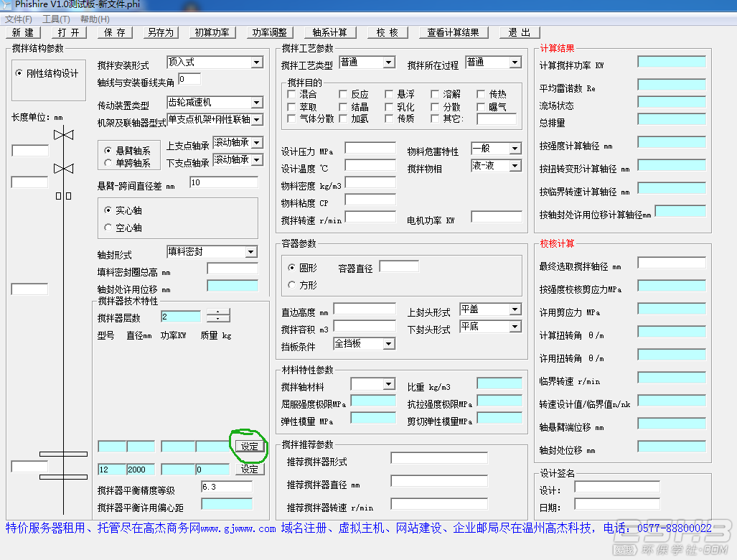This screenshot has width=737, height=560.
Task: Click the 新建 toolbar button
Action: coord(23,32)
